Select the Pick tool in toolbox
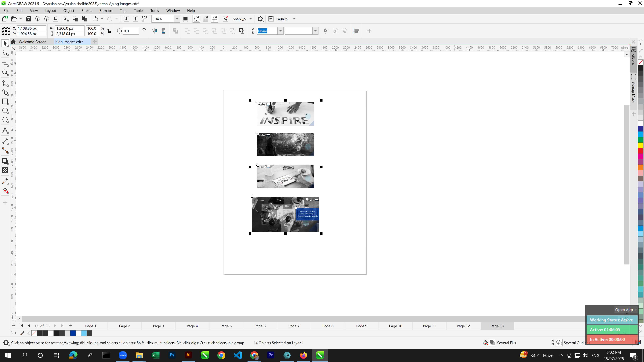Image resolution: width=644 pixels, height=362 pixels. click(x=5, y=43)
